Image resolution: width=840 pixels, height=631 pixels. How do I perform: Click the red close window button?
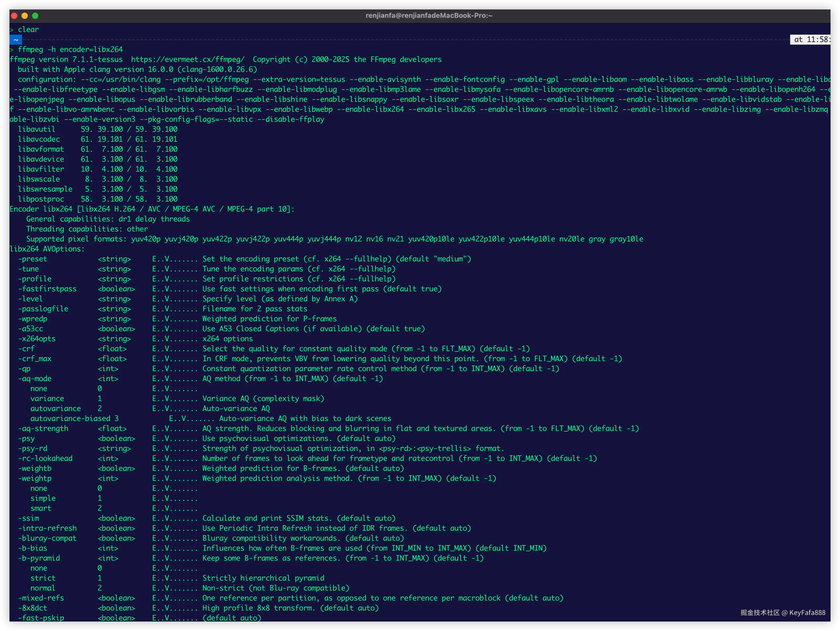tap(14, 15)
